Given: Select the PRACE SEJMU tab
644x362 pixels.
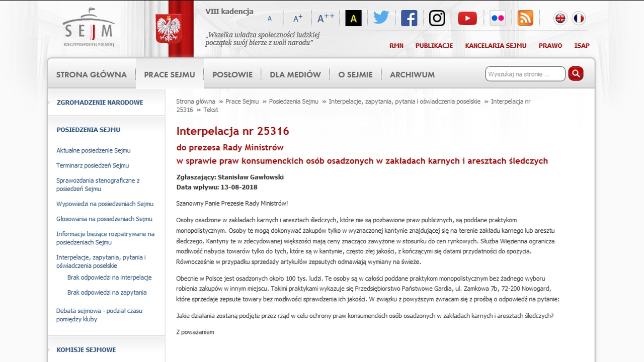Looking at the screenshot, I should [170, 74].
